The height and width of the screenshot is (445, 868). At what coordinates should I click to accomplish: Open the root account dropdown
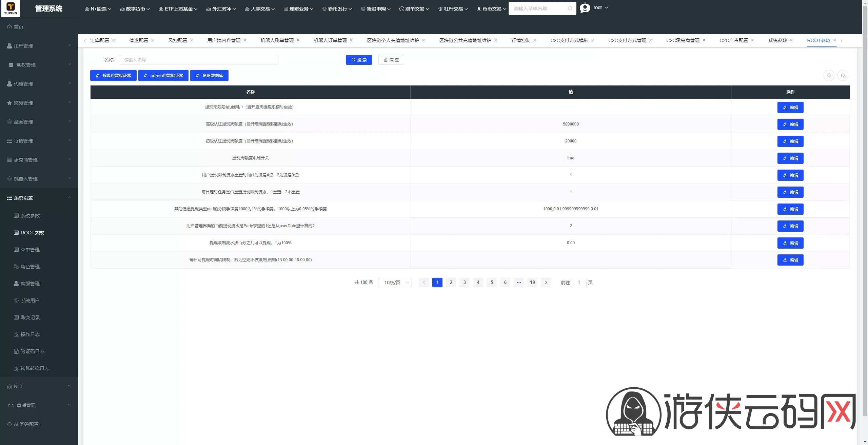click(600, 7)
